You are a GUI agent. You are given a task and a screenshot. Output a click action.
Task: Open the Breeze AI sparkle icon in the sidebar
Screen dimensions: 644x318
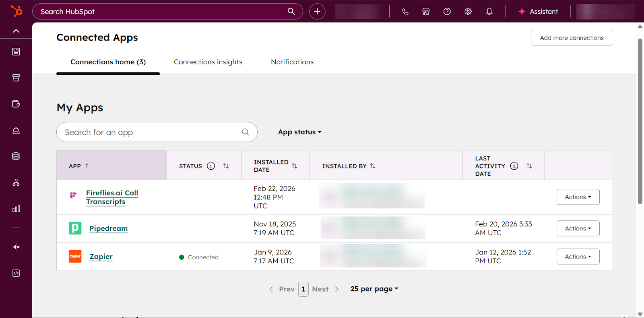pyautogui.click(x=16, y=247)
